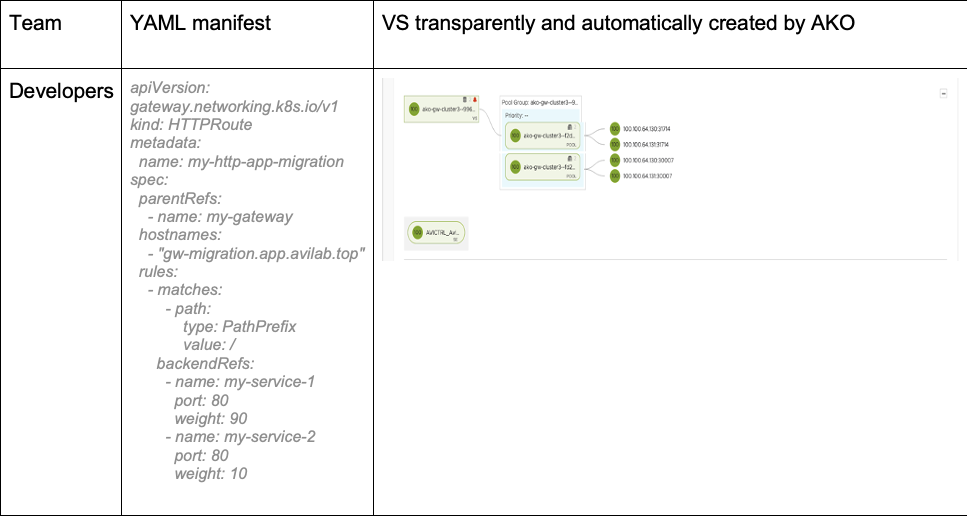Open the lower ako-gw-cluster3 pool node
This screenshot has height=516, width=967.
[x=550, y=167]
